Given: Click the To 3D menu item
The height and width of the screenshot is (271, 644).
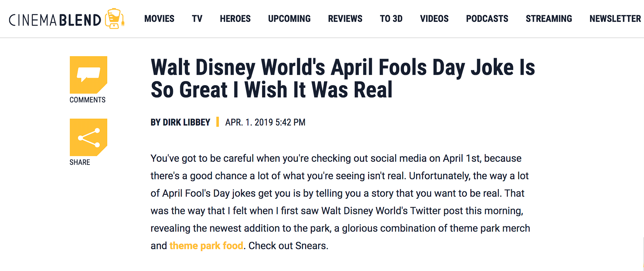Looking at the screenshot, I should (x=391, y=19).
